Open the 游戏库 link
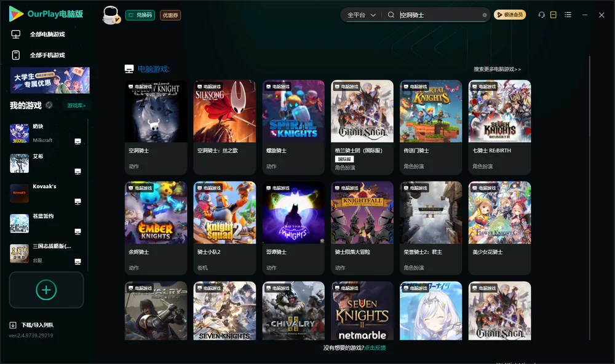The width and height of the screenshot is (615, 364). [76, 106]
